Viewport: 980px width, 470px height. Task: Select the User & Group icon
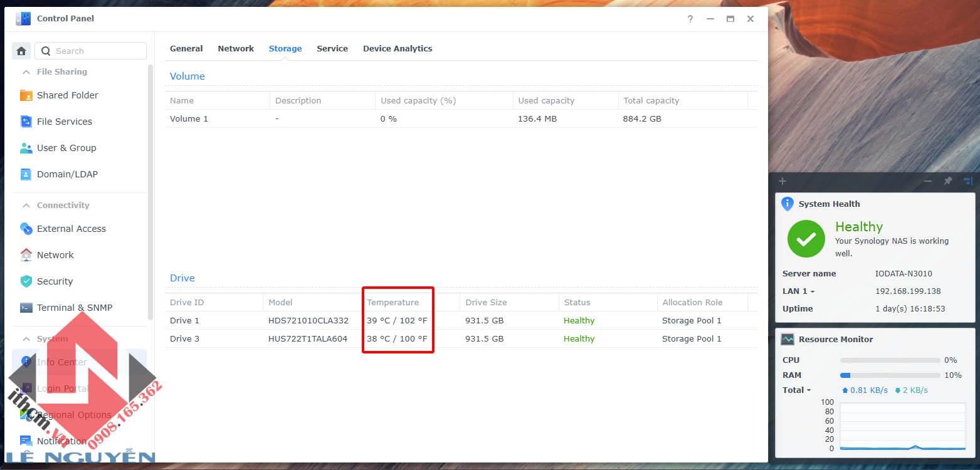[26, 148]
